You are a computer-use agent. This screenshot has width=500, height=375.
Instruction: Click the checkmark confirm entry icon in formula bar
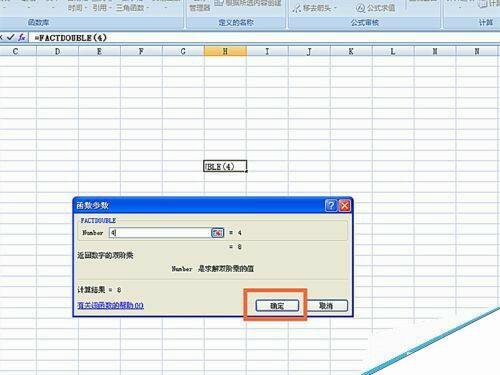point(11,37)
